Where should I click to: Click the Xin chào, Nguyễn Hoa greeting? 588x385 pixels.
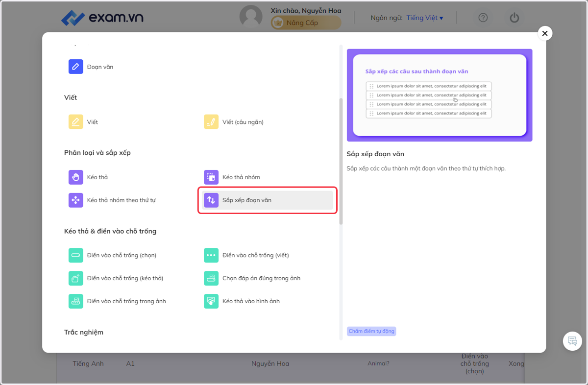(306, 10)
